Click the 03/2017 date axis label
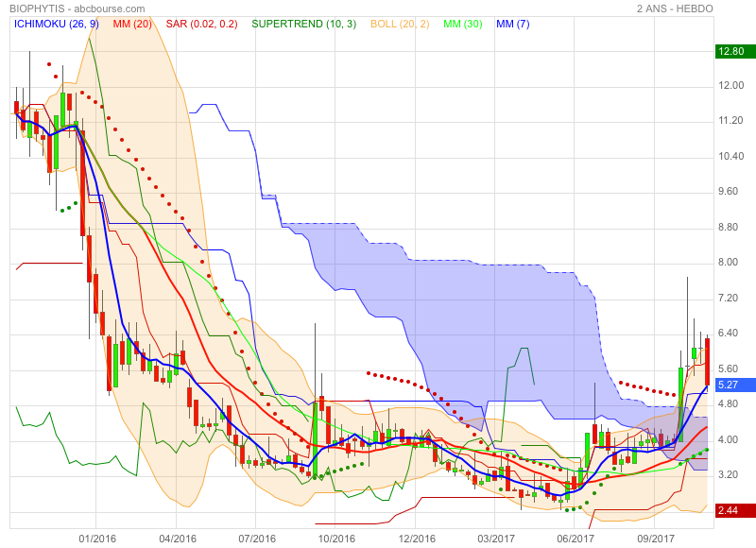This screenshot has height=548, width=756. (x=496, y=539)
